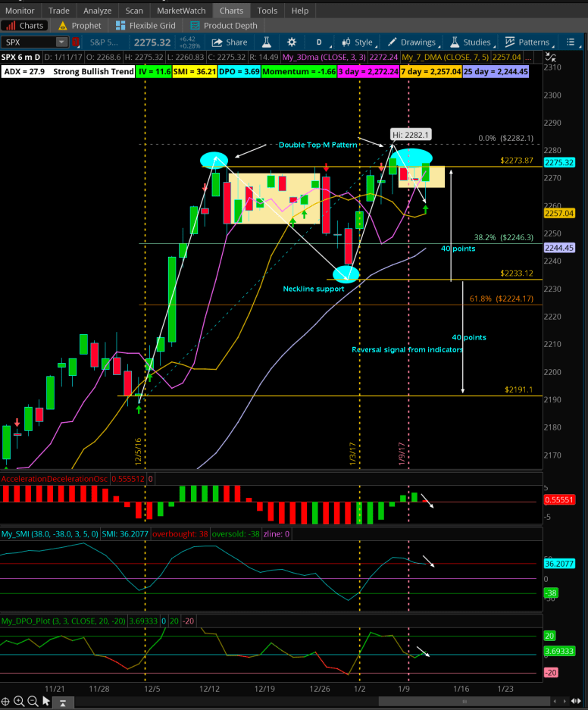Expand the SPX symbol dropdown arrow
The height and width of the screenshot is (710, 588).
tap(61, 42)
